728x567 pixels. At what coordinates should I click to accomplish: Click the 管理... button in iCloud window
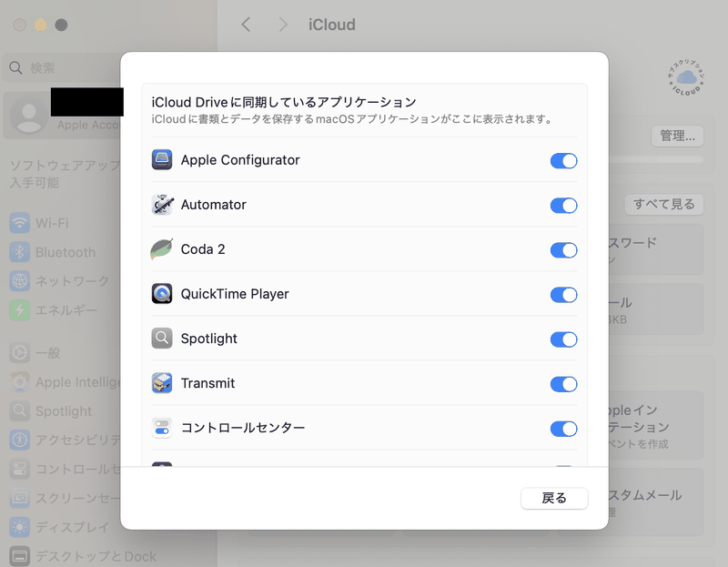point(677,136)
